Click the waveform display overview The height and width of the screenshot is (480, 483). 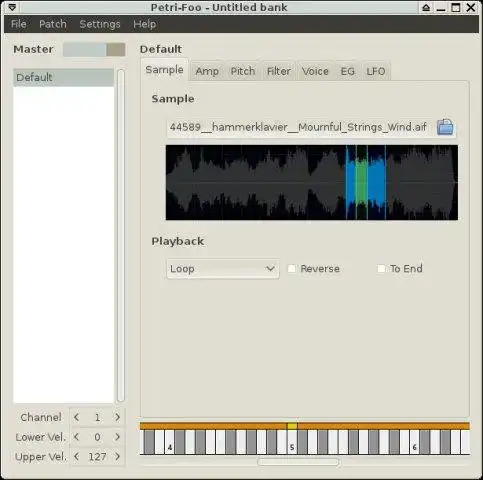coord(312,182)
